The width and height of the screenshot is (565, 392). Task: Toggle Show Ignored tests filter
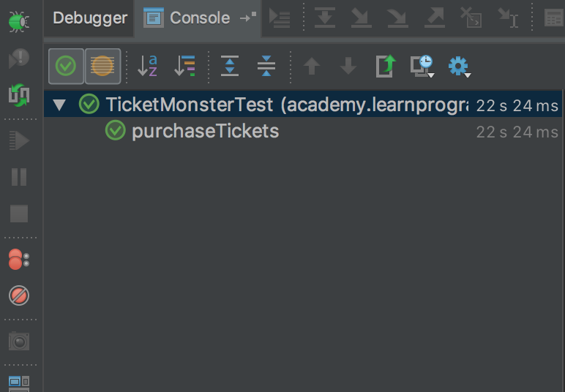[x=102, y=67]
